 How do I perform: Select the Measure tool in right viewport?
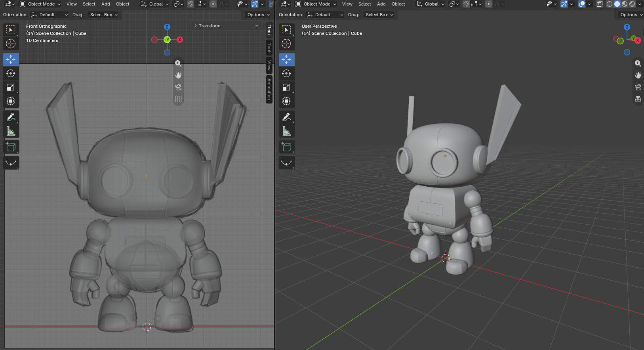pyautogui.click(x=286, y=131)
